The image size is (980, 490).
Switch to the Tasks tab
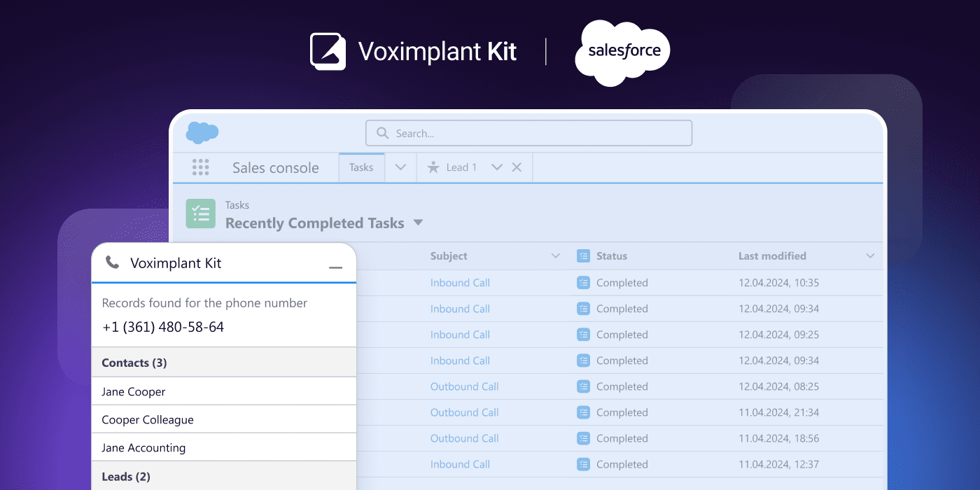coord(361,167)
